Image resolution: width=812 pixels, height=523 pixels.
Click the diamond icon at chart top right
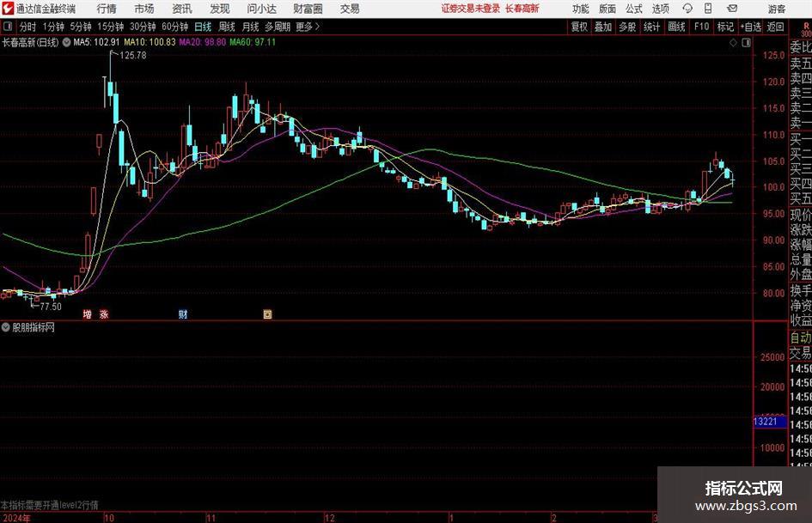click(x=733, y=43)
